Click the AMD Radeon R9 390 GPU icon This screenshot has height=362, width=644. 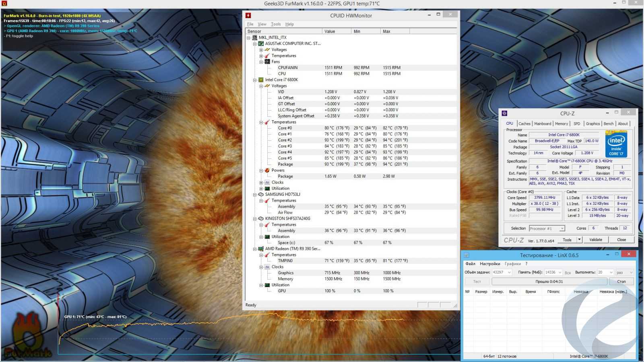261,249
